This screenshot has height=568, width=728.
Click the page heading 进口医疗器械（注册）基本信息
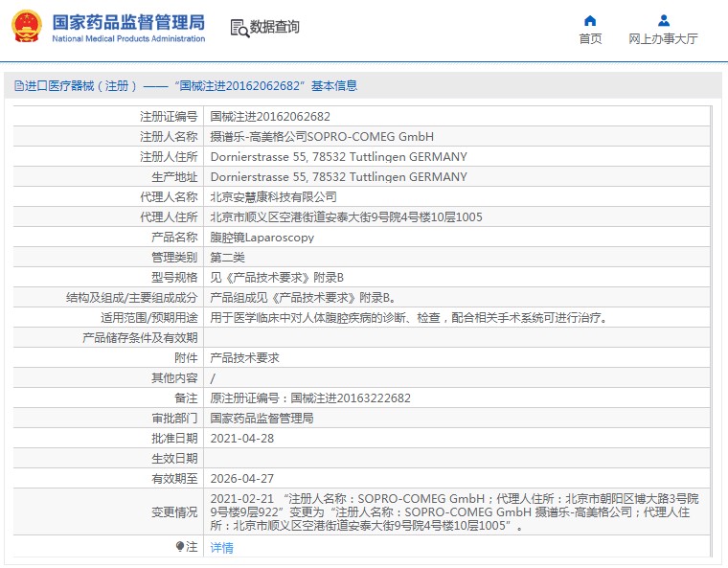click(x=186, y=86)
